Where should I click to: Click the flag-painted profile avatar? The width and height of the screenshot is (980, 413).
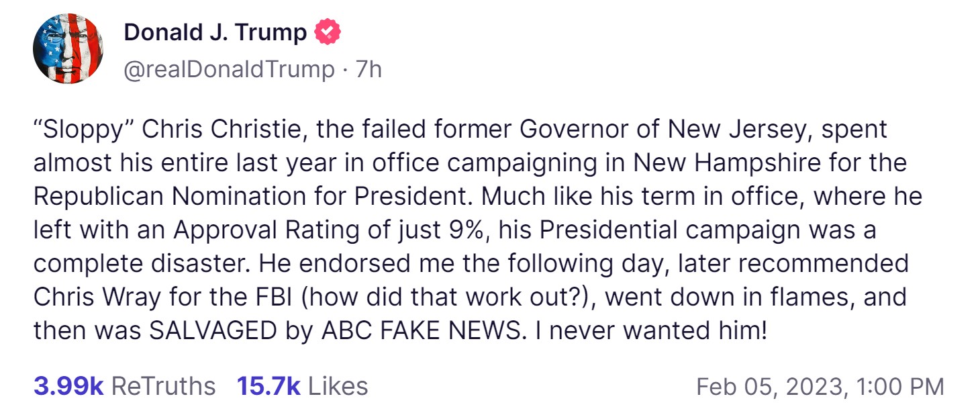(x=68, y=48)
